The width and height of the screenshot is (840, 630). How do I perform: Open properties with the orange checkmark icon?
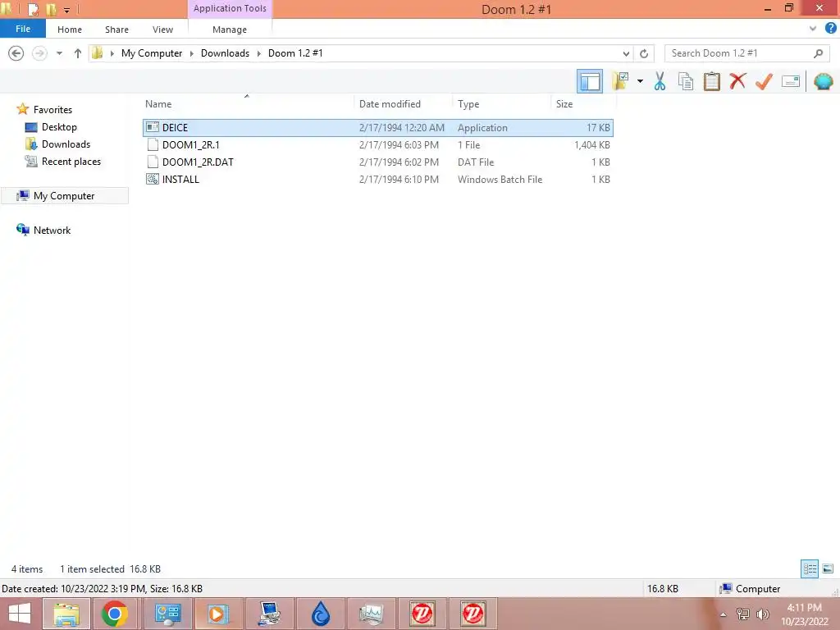[764, 81]
